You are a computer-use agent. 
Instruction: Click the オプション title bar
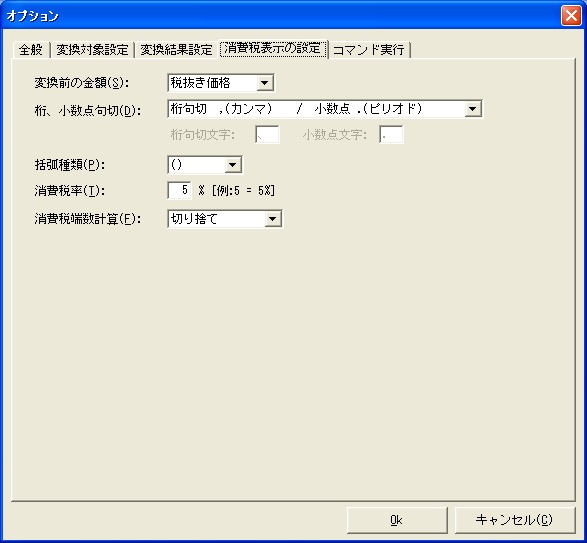click(281, 16)
